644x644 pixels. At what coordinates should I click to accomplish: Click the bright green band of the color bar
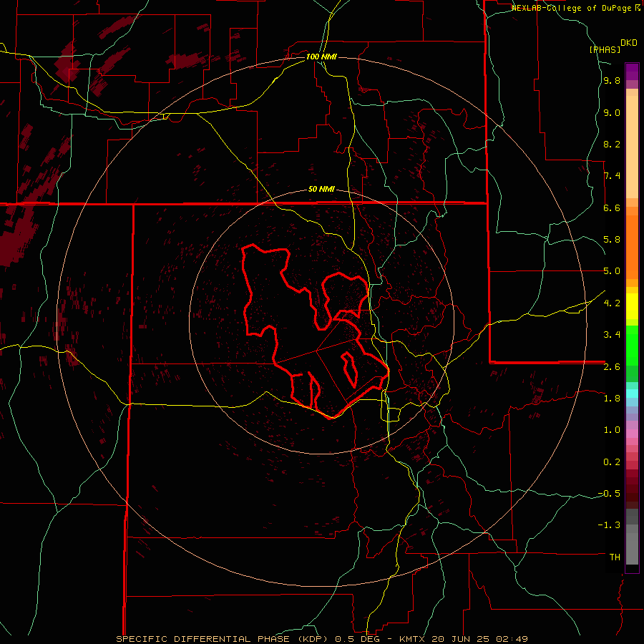(x=632, y=344)
